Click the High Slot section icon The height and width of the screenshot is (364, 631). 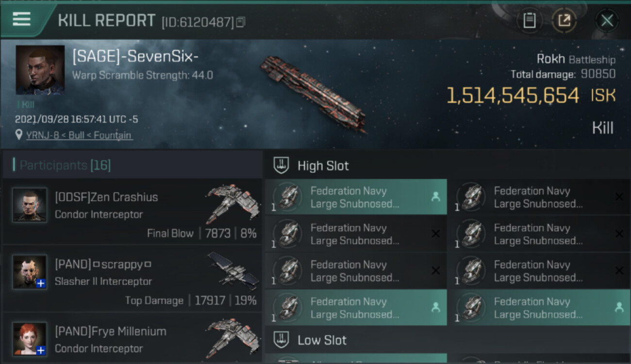[x=282, y=165]
